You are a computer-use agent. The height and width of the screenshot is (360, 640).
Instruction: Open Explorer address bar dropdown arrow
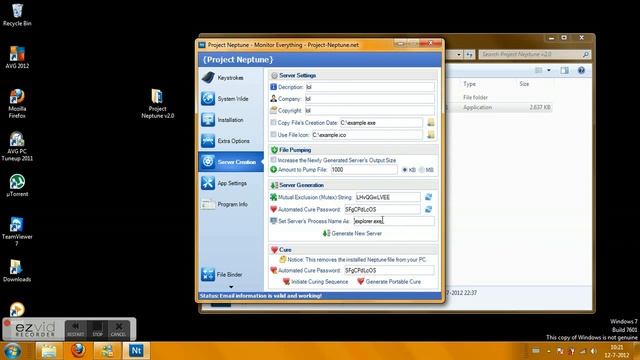[x=459, y=54]
